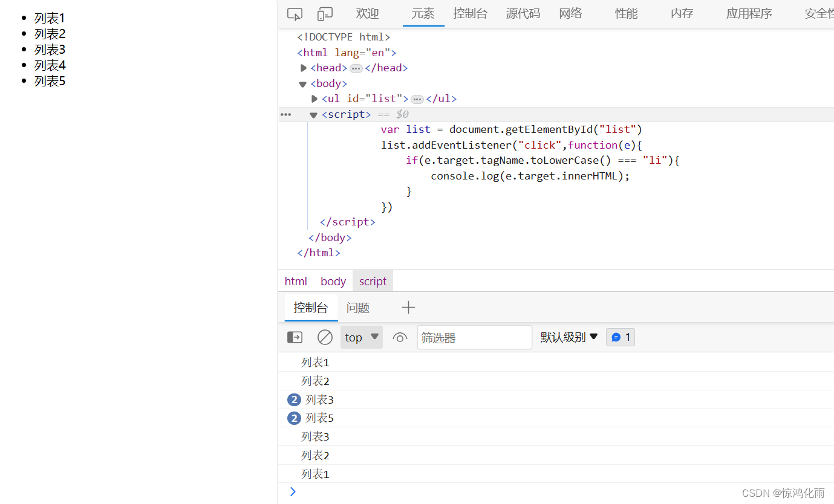
Task: Select the <!DOCTYPE html> line
Action: click(344, 37)
